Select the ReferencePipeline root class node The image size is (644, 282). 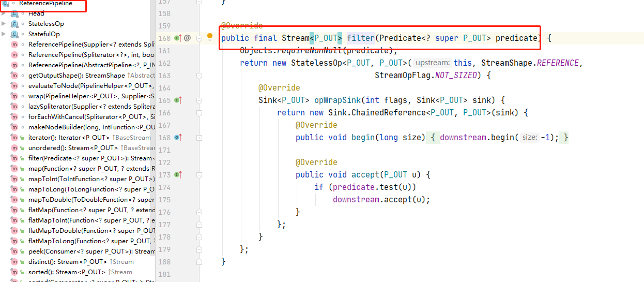[45, 4]
